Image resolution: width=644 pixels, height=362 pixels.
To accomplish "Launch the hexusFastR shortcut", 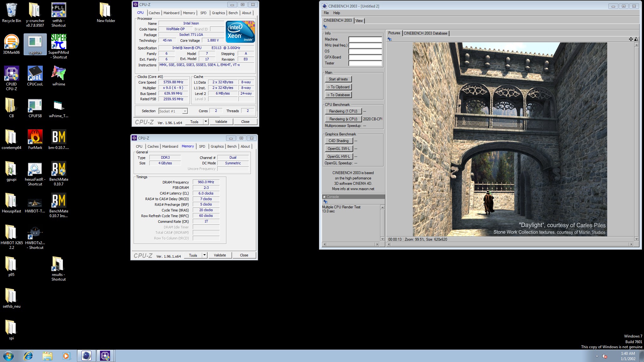I will point(35,173).
